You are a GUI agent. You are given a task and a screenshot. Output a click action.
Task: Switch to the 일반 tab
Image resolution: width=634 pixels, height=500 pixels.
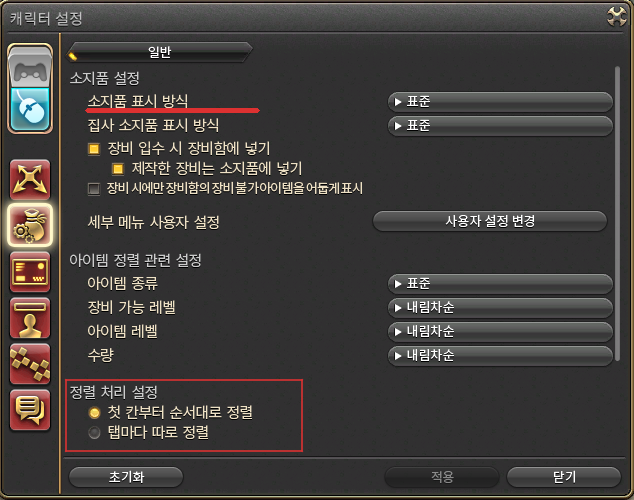tap(160, 52)
